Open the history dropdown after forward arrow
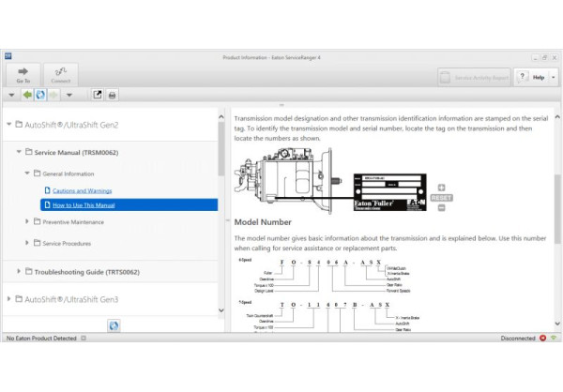563x392 pixels. coord(69,95)
